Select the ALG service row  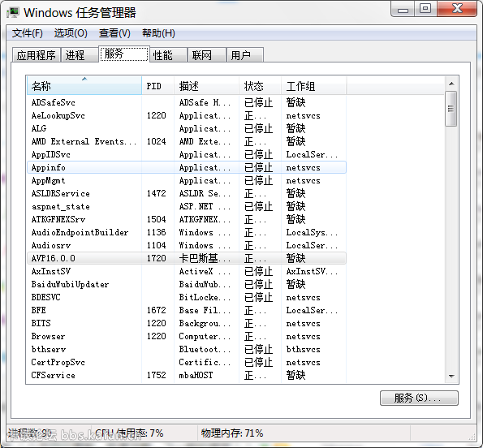tap(187, 128)
